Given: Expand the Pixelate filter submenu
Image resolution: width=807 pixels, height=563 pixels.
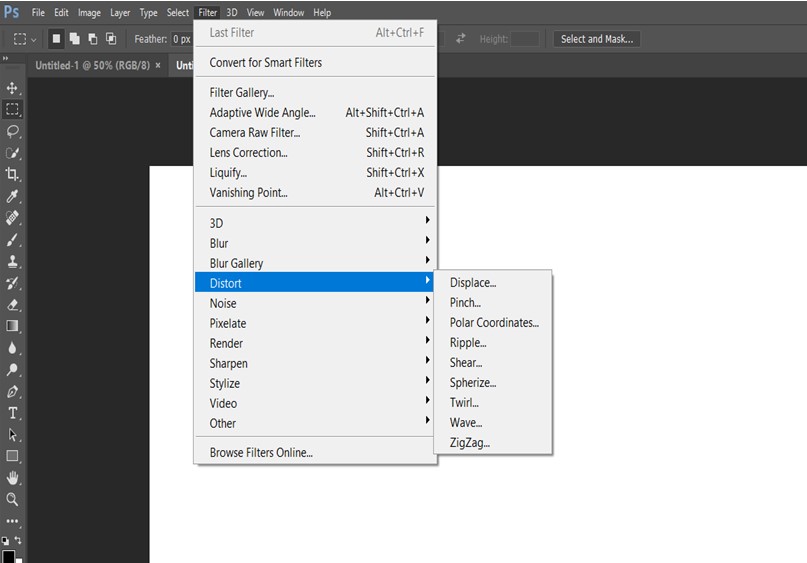Looking at the screenshot, I should click(x=314, y=323).
